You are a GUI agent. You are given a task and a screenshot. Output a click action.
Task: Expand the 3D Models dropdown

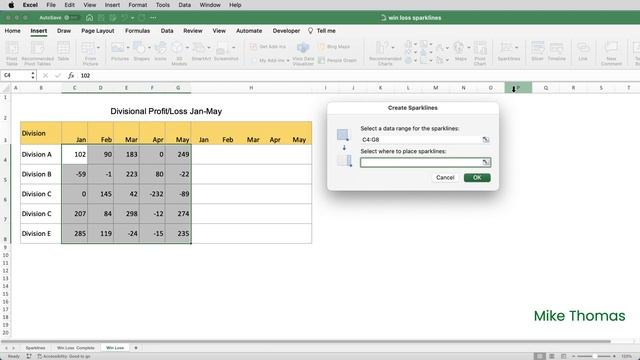pos(187,47)
